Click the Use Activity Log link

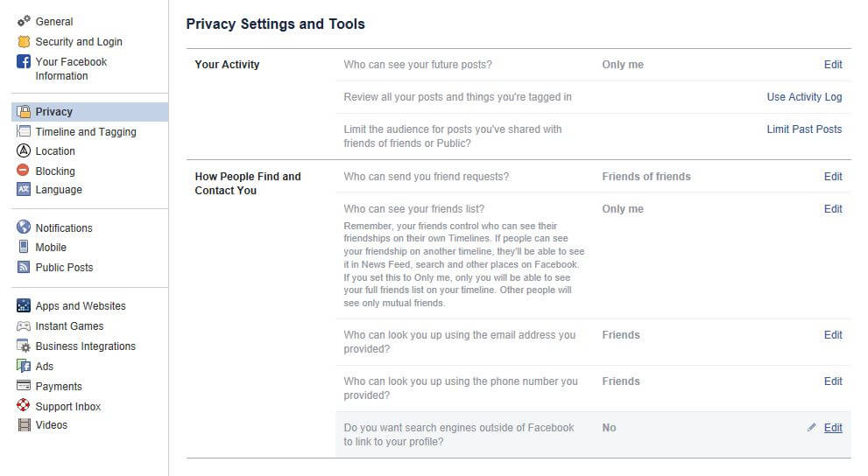[x=804, y=97]
